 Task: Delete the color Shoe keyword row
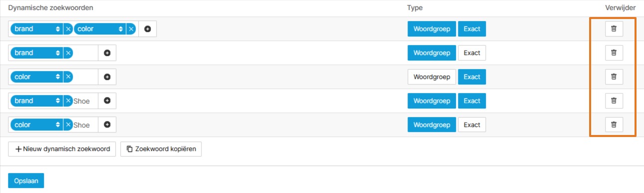click(x=614, y=125)
